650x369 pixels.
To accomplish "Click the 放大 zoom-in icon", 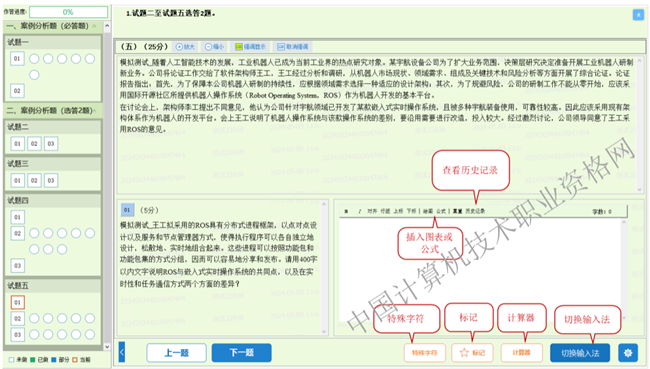I will tap(179, 47).
